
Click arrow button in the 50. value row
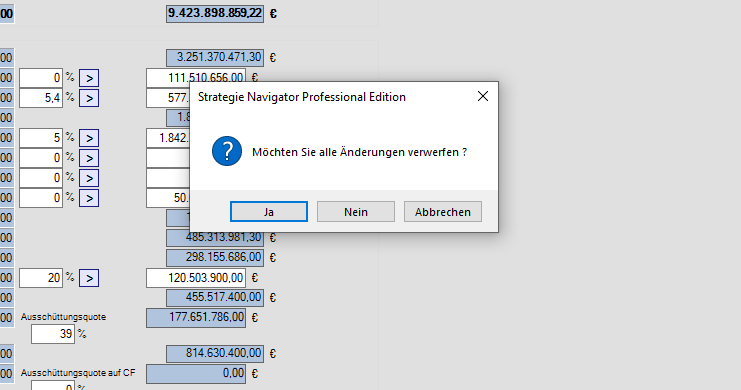click(x=89, y=198)
